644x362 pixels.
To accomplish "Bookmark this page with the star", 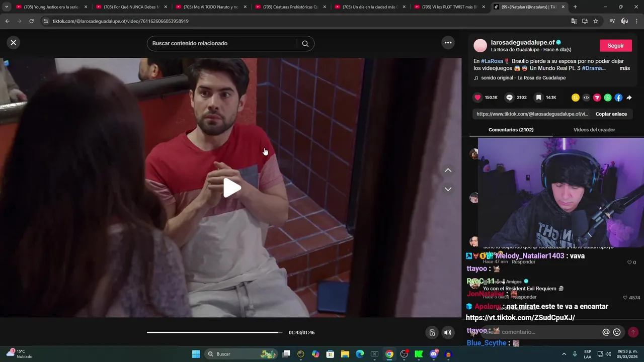I will (x=596, y=21).
